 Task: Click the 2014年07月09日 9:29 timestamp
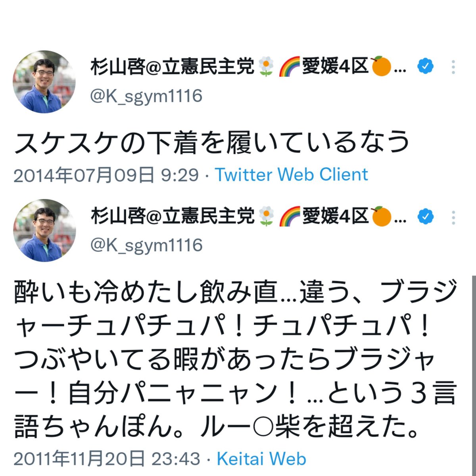[x=106, y=175]
